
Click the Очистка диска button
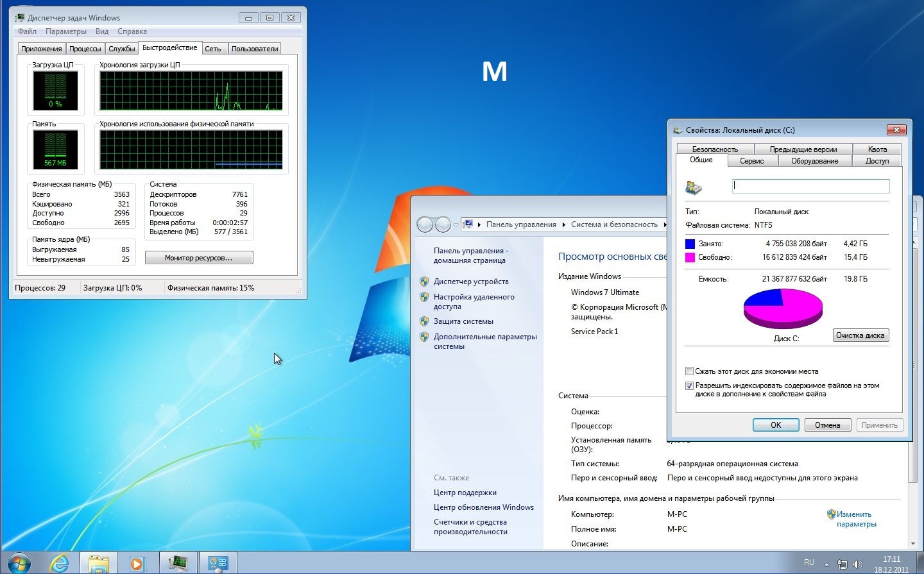click(x=860, y=335)
